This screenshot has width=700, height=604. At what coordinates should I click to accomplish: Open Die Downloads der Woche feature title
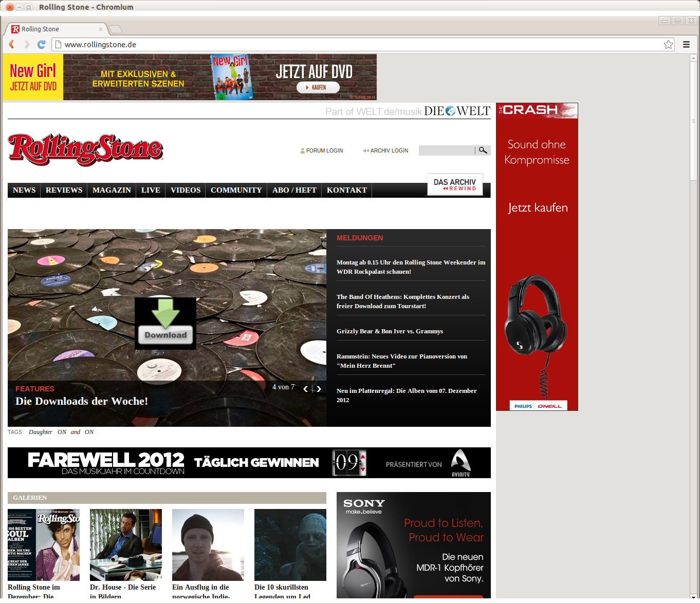click(x=82, y=401)
